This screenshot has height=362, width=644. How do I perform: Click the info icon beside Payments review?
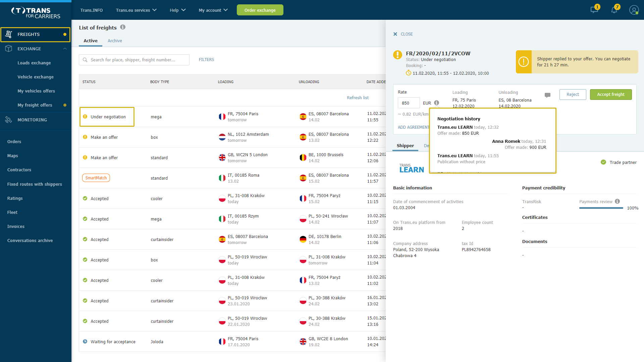pos(617,201)
